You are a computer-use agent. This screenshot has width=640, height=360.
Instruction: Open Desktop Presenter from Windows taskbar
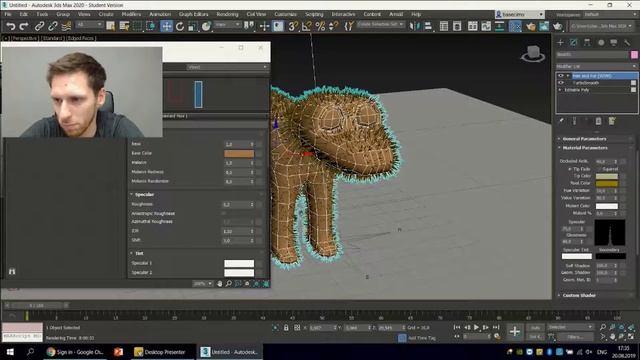pos(160,352)
